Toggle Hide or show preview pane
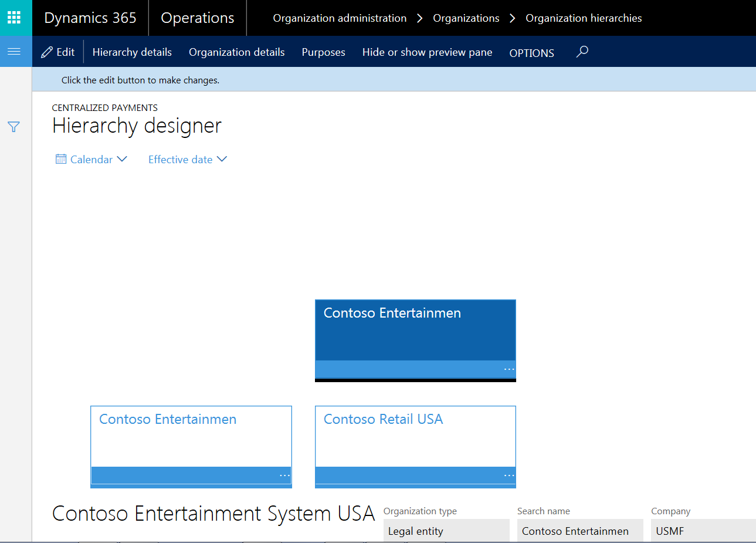 [x=427, y=52]
